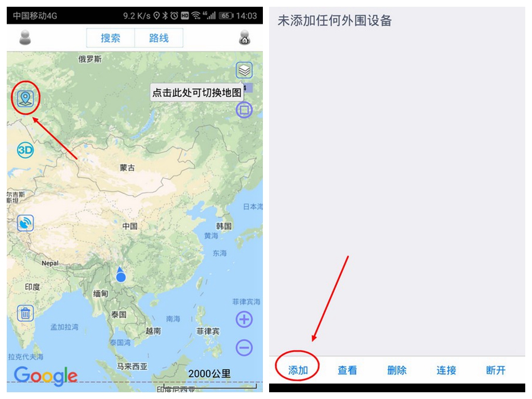Tap the 连接 button
This screenshot has height=399, width=532.
pos(446,370)
